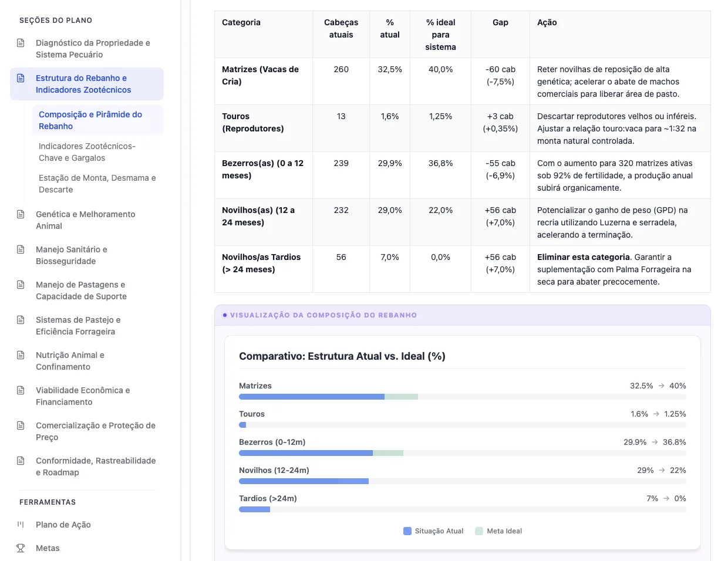Click the Touros progress bar in chart
Screen dimensions: 728x561
point(463,425)
